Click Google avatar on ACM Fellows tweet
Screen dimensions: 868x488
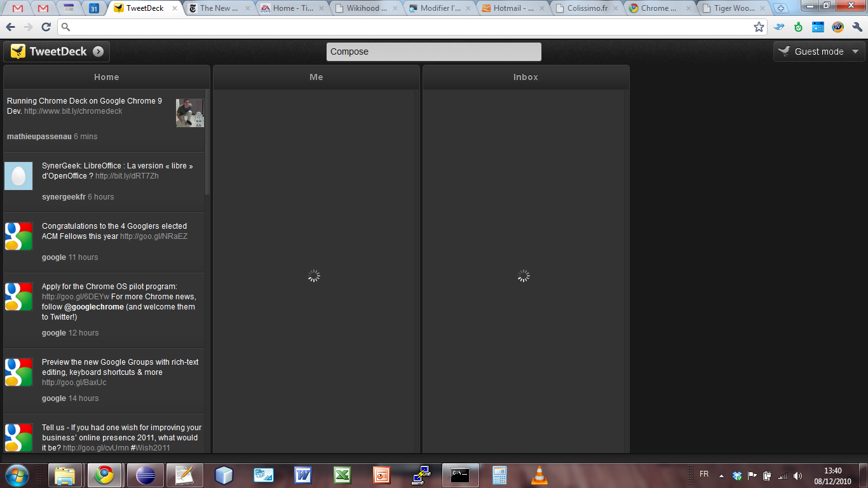pyautogui.click(x=18, y=236)
